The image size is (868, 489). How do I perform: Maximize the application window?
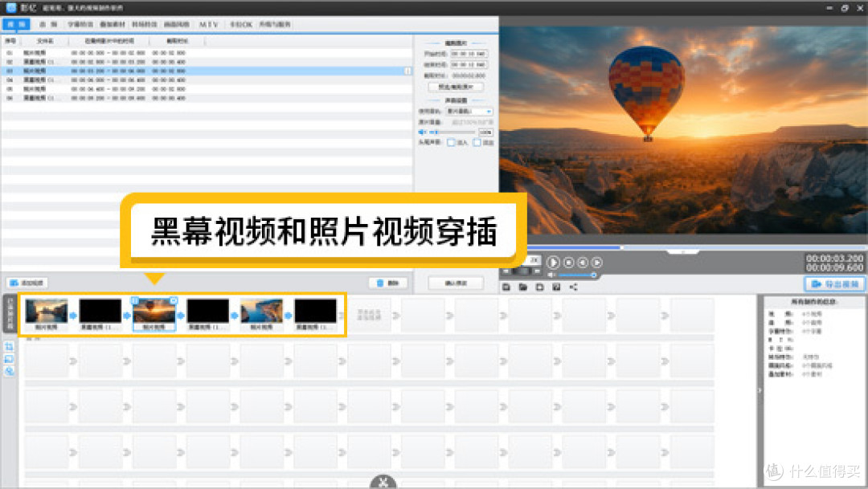(x=845, y=8)
